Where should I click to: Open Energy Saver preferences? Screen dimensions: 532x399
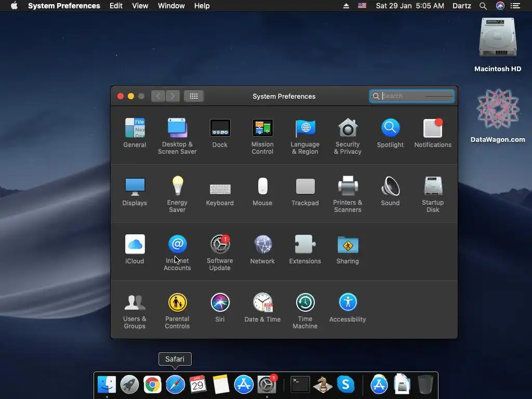coord(177,194)
